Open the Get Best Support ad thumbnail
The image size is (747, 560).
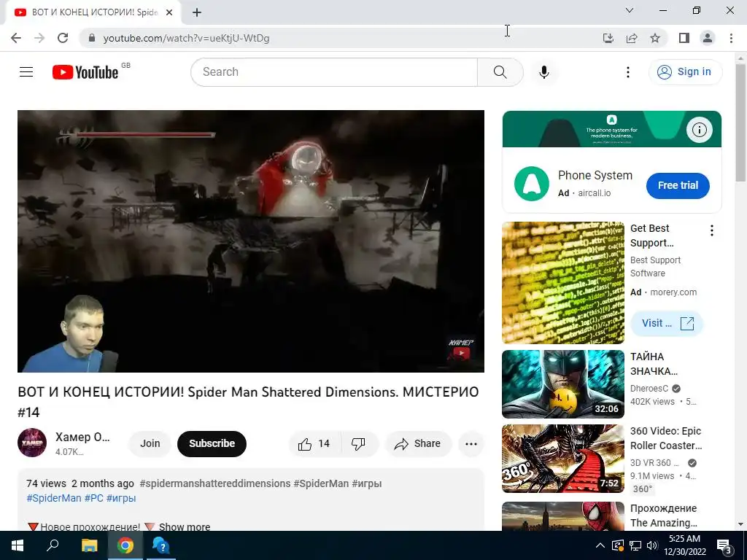click(x=563, y=283)
